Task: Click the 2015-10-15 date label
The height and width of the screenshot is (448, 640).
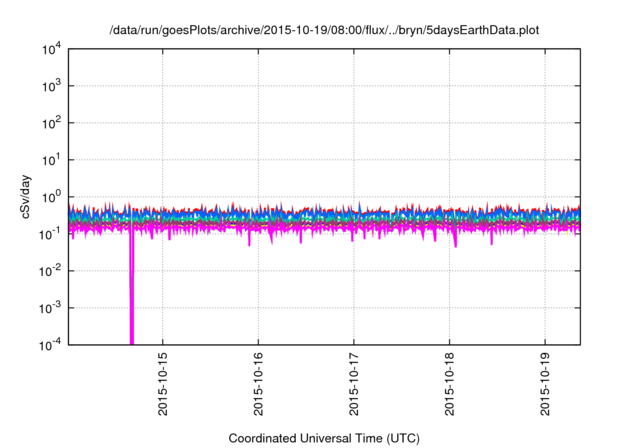Action: click(x=162, y=384)
